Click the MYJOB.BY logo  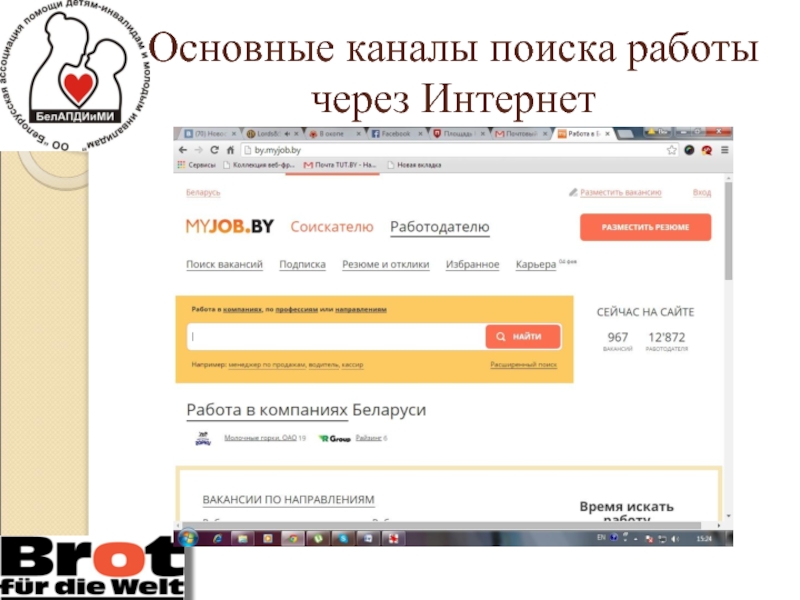click(230, 226)
